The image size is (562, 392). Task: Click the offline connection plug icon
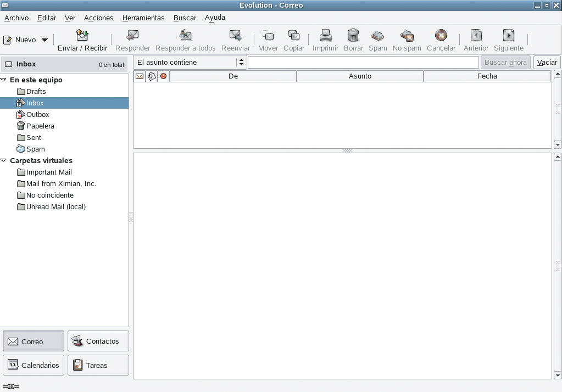click(x=11, y=387)
